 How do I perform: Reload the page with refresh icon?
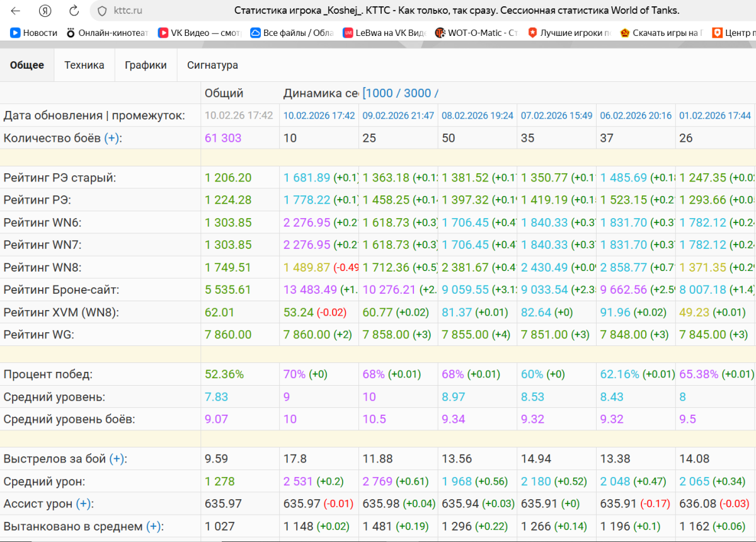point(74,11)
